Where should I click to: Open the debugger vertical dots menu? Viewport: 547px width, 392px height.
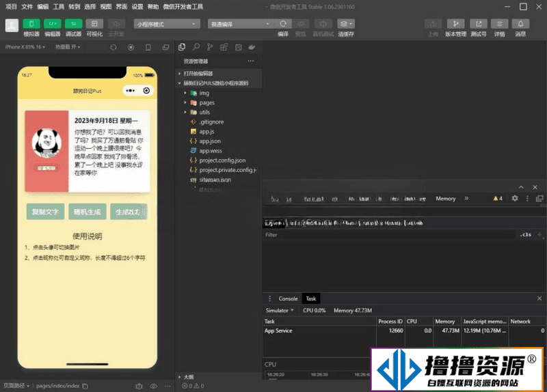[x=527, y=198]
